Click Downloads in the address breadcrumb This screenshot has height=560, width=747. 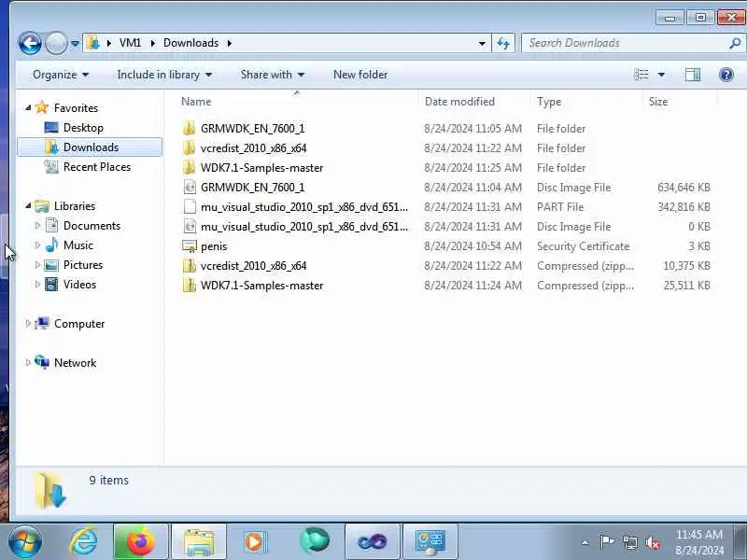click(x=190, y=43)
